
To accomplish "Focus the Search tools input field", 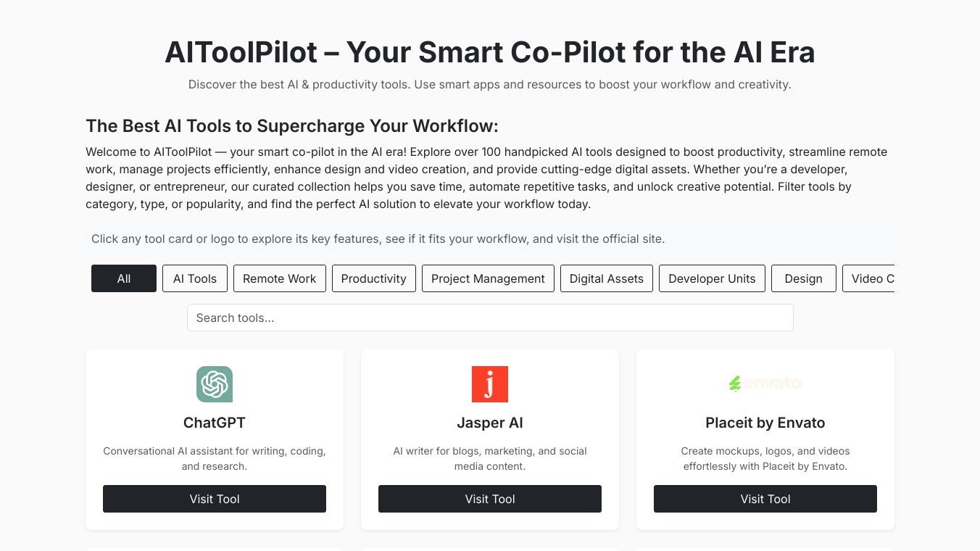I will pyautogui.click(x=490, y=318).
